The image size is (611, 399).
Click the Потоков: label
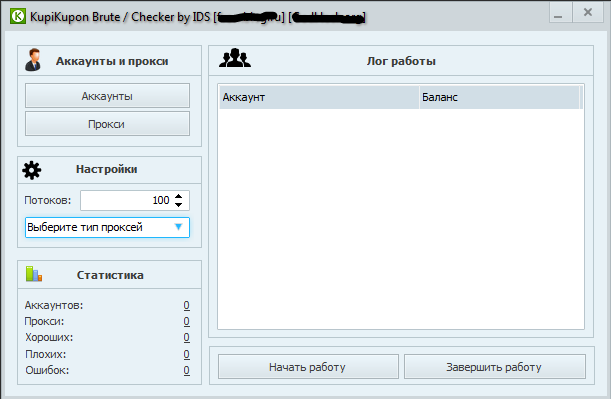[x=48, y=200]
